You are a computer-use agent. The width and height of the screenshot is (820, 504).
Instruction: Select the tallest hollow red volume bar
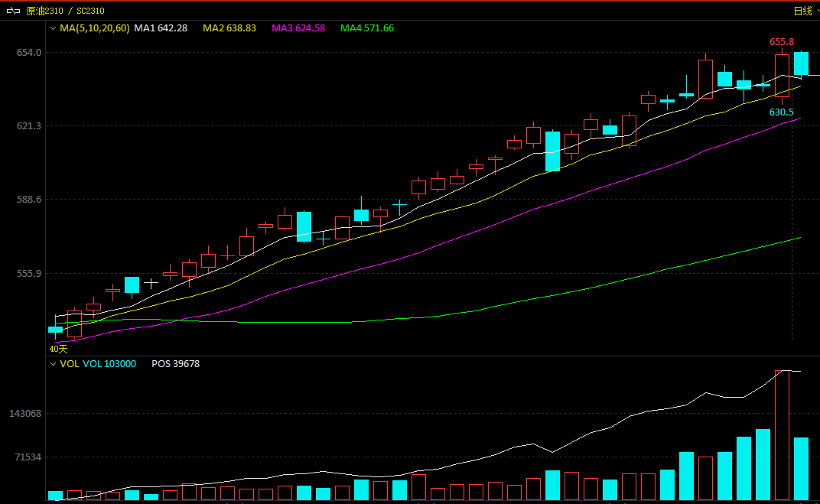click(782, 434)
